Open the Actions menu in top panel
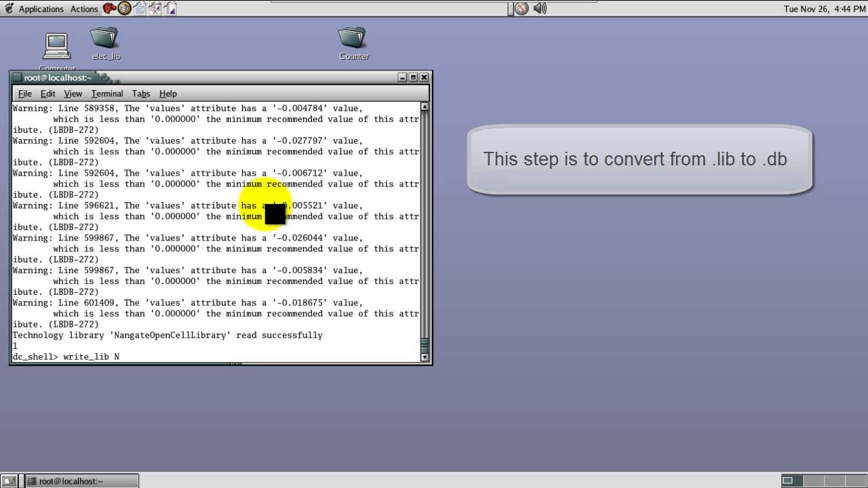This screenshot has width=868, height=488. click(84, 9)
